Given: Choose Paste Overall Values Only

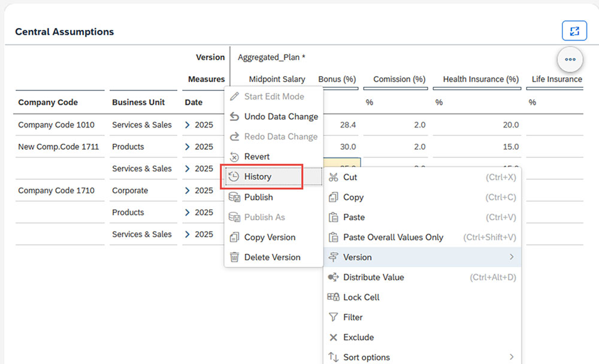Looking at the screenshot, I should pos(393,237).
